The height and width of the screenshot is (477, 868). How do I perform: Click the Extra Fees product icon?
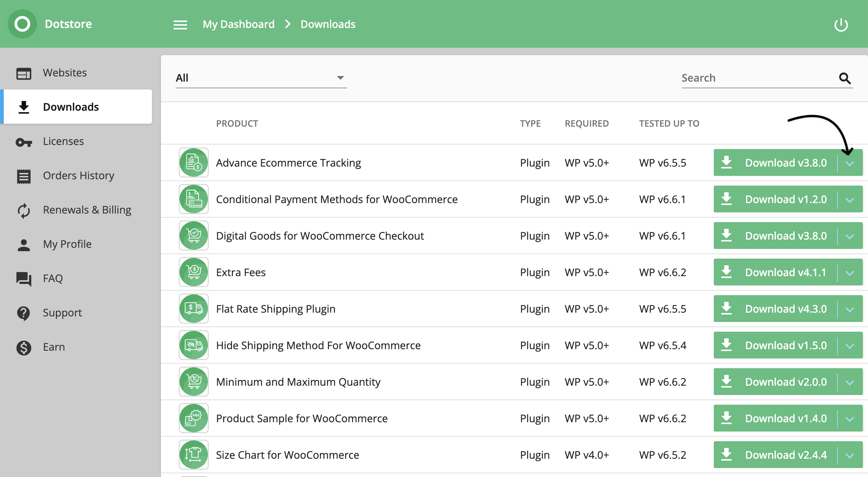194,272
